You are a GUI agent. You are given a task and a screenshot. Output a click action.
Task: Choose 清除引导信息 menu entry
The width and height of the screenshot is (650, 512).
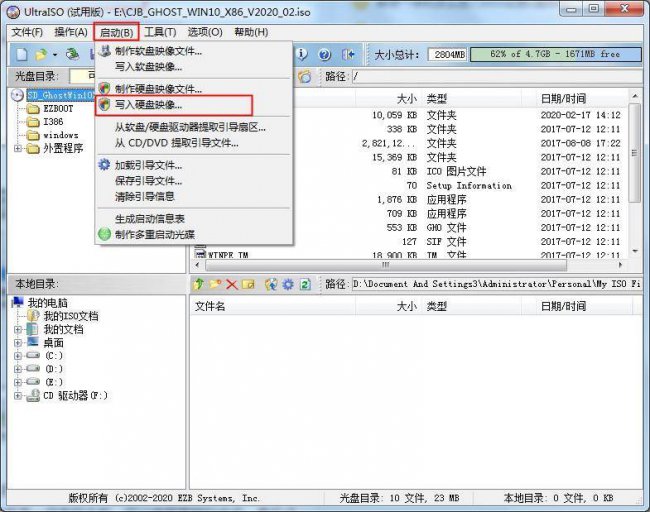[194, 196]
